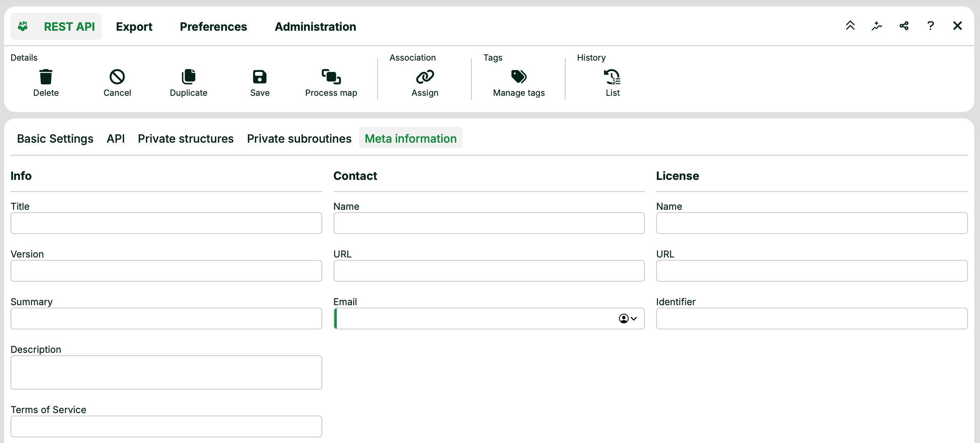
Task: Click the License URL input field
Action: [812, 271]
